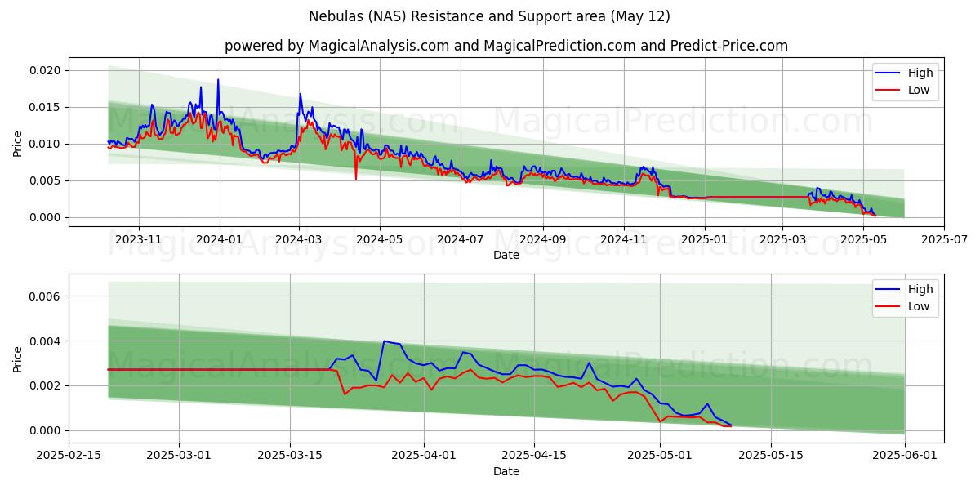Click the "2025-02-15" date tick label
This screenshot has height=490, width=980.
click(69, 456)
